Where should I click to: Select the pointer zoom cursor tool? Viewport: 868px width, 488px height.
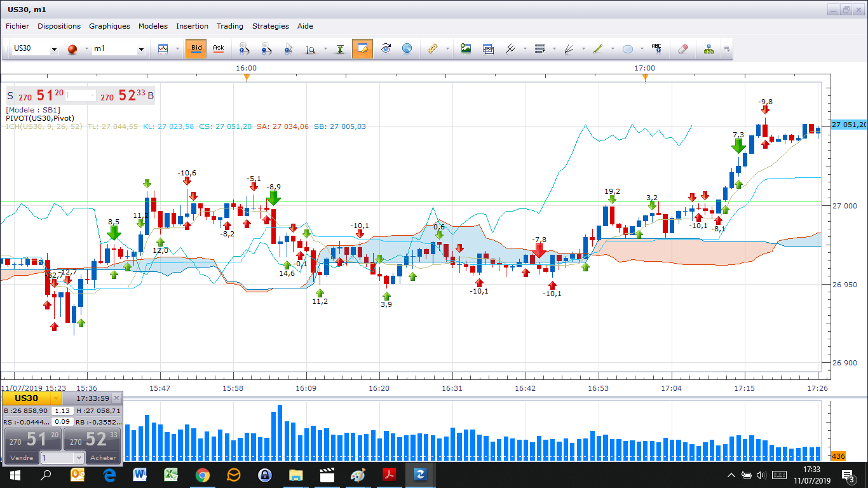pos(288,49)
